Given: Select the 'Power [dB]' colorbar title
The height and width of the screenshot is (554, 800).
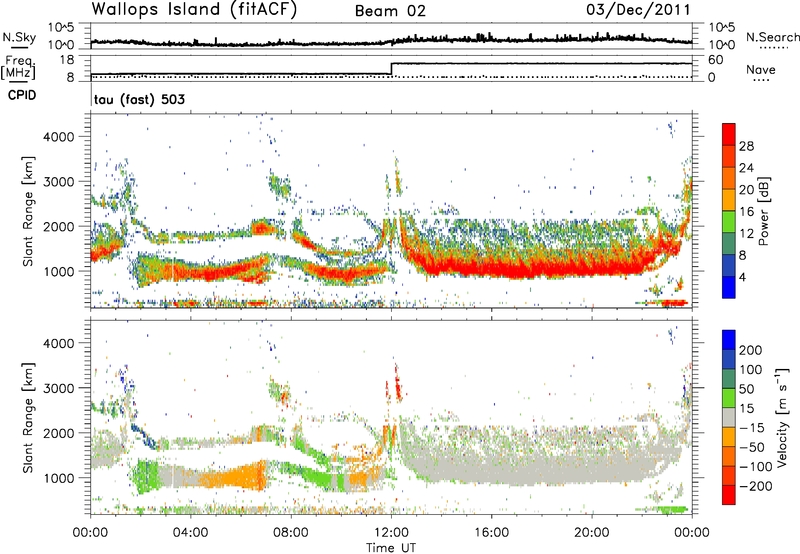Looking at the screenshot, I should click(764, 211).
